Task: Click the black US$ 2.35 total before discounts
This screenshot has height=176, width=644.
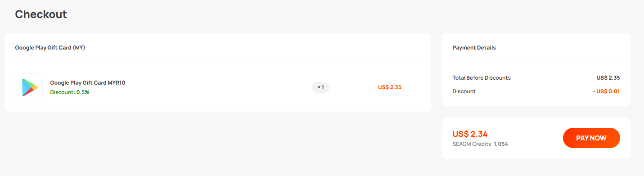Action: [608, 78]
